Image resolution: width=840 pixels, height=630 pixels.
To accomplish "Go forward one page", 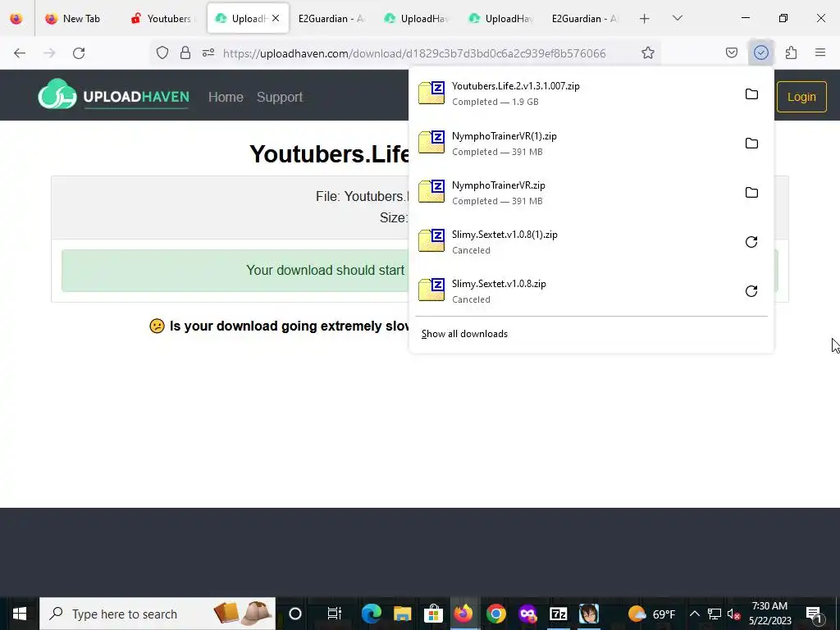I will (x=49, y=52).
